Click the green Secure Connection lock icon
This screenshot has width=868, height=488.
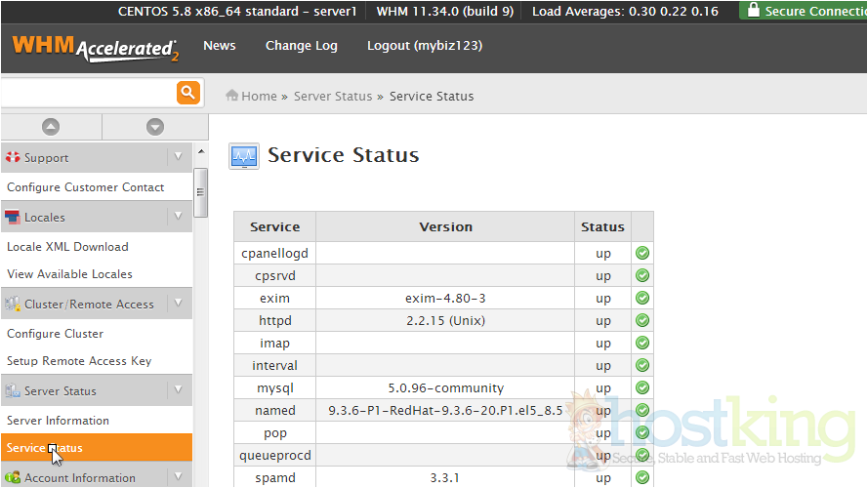[x=753, y=11]
